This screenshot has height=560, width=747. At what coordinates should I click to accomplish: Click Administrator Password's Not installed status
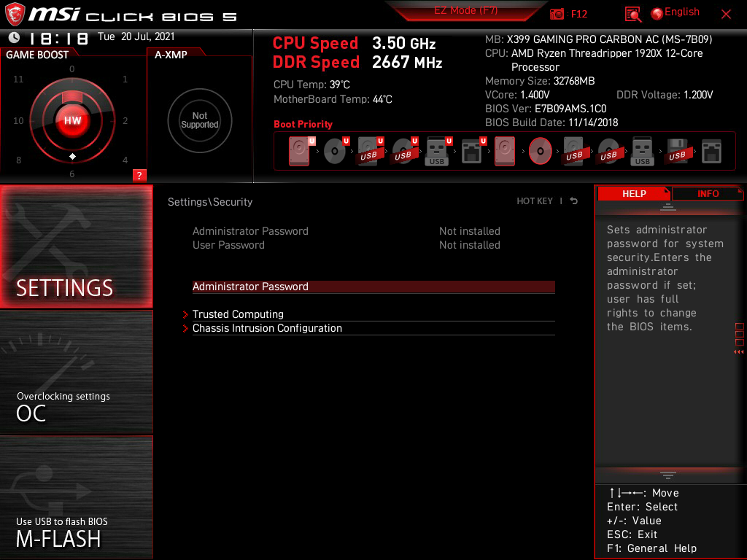coord(470,231)
